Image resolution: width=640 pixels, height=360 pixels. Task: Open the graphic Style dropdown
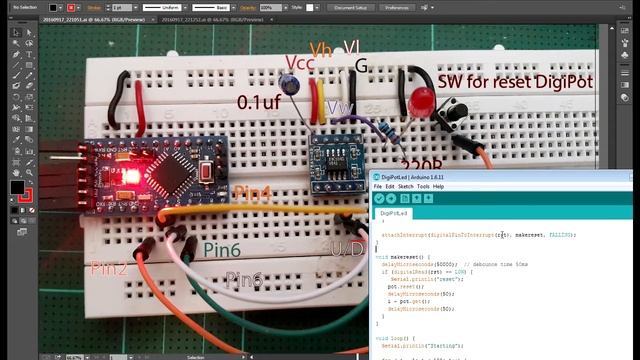tap(317, 8)
